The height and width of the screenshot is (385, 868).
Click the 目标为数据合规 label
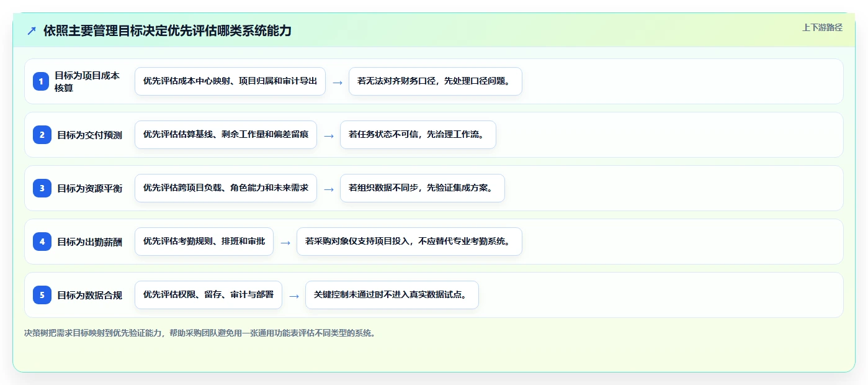89,295
